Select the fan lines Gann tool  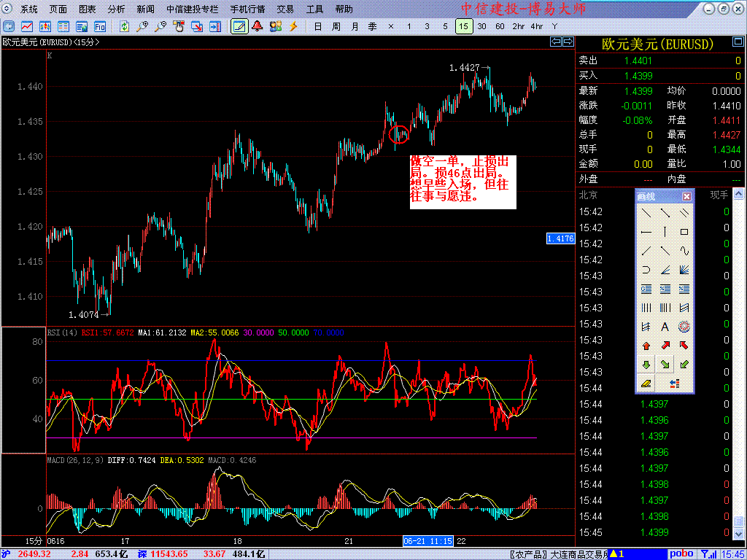coord(684,270)
